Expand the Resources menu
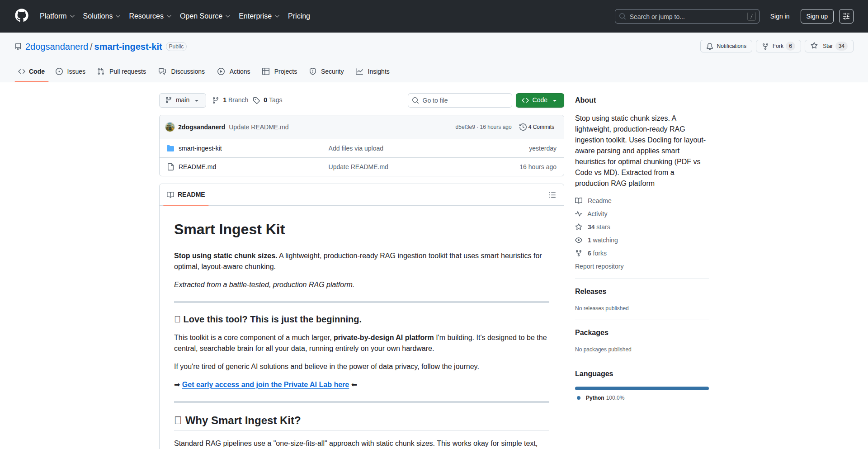 point(151,16)
